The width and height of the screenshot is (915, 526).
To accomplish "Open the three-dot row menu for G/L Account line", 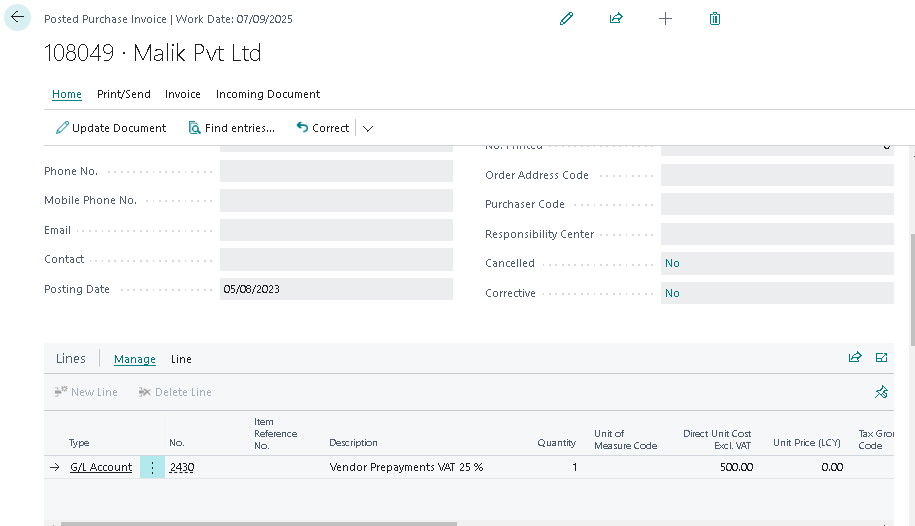I will 152,467.
